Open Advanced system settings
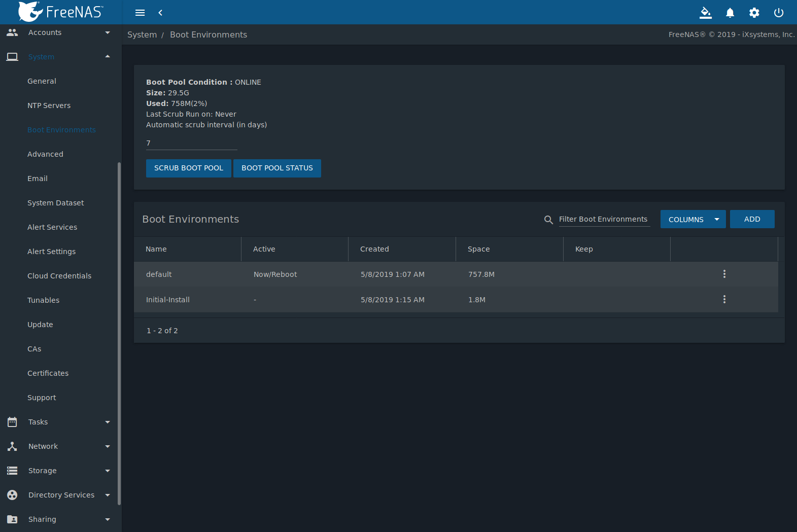797x532 pixels. point(45,154)
